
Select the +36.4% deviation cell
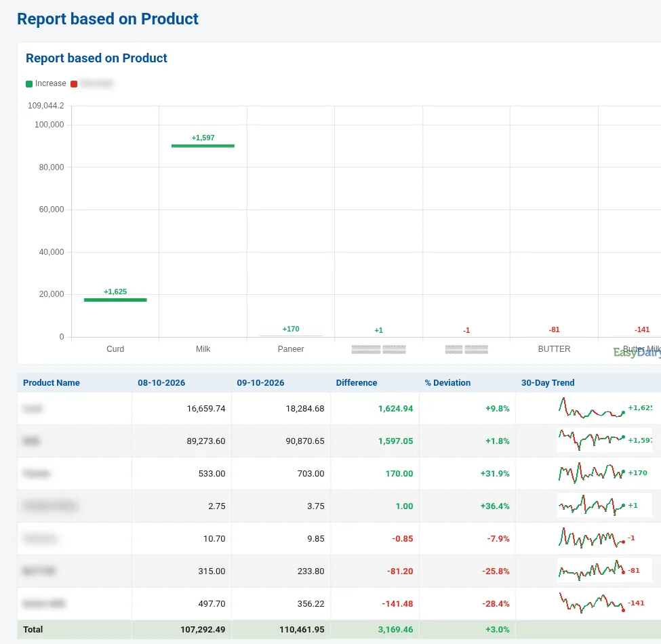(467, 506)
